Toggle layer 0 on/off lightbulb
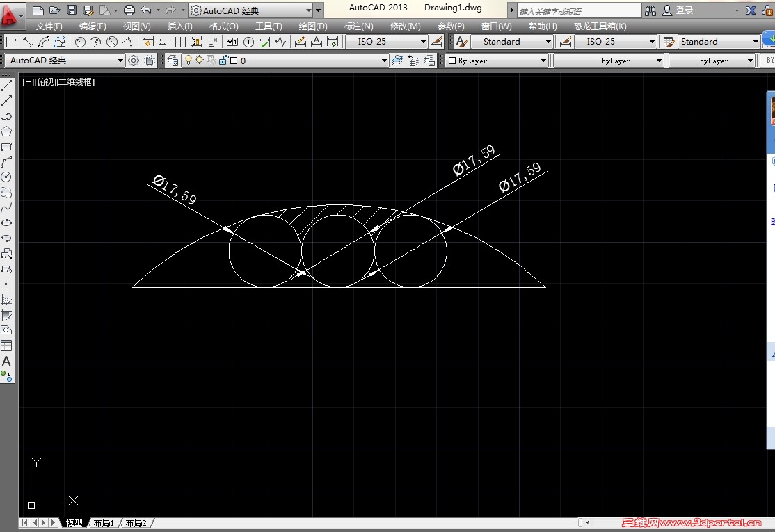 [189, 61]
